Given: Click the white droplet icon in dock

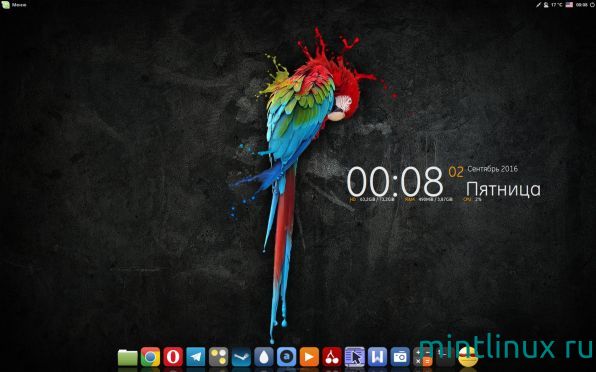Looking at the screenshot, I should click(x=264, y=357).
